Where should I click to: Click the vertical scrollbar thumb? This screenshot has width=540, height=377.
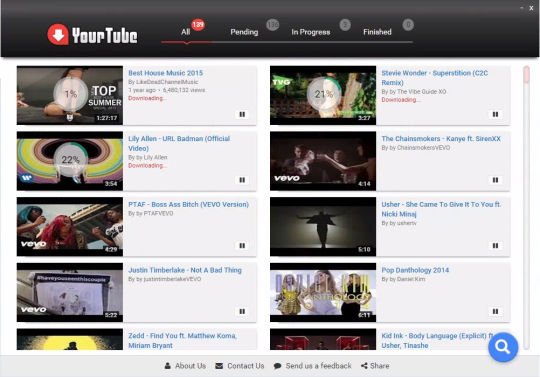click(526, 75)
